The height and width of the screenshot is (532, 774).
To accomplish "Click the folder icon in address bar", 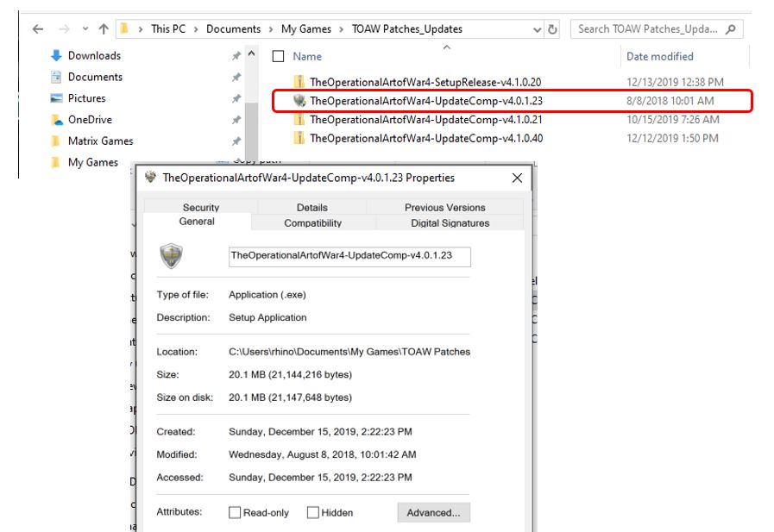I will pos(124,28).
